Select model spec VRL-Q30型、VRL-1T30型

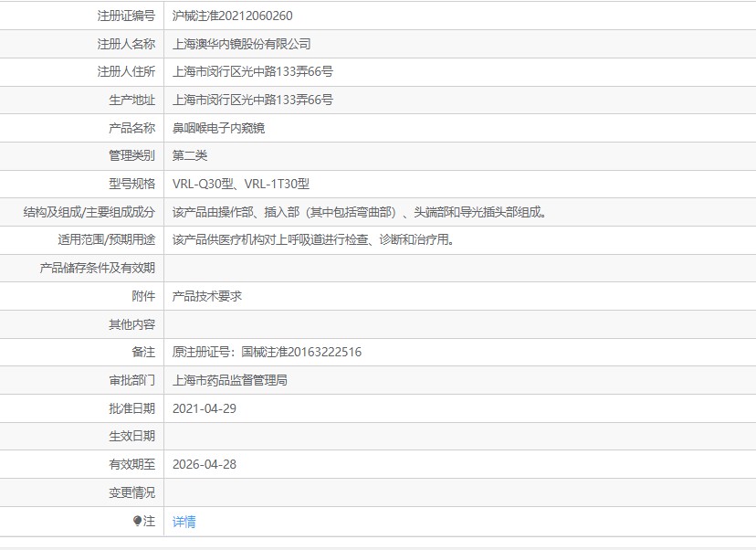241,184
